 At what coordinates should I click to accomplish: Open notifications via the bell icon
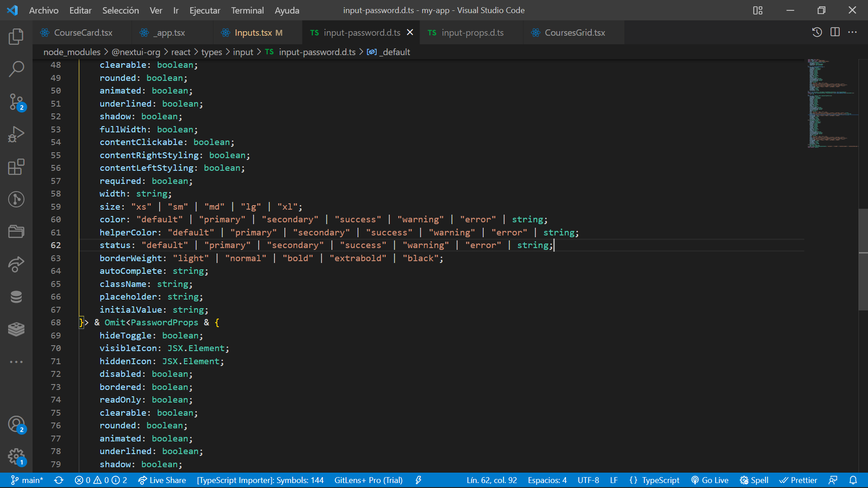point(854,480)
